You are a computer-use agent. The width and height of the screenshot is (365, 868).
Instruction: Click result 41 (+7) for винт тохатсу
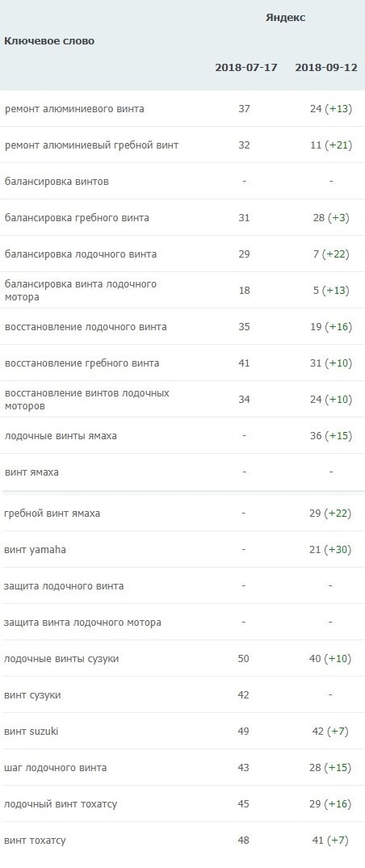point(330,841)
